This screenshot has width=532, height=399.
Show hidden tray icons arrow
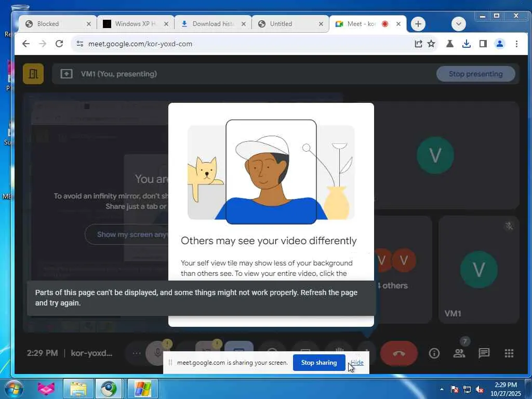442,389
